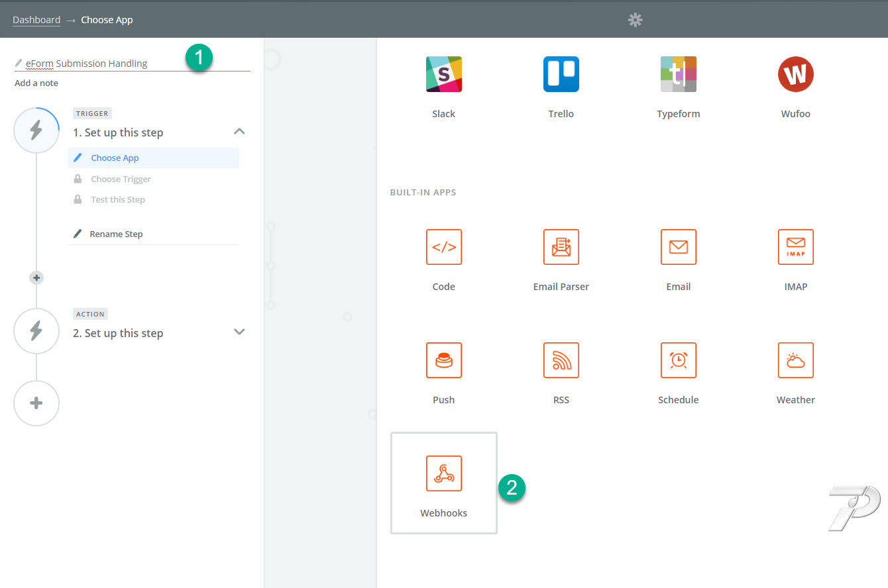Screen dimensions: 888x588
Task: Select the Slack app icon
Action: point(443,74)
